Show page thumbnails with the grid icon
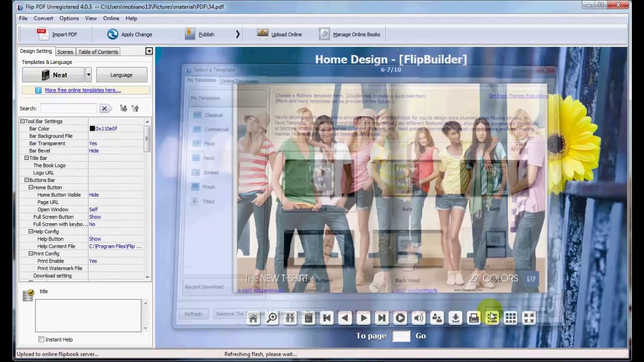 point(510,318)
